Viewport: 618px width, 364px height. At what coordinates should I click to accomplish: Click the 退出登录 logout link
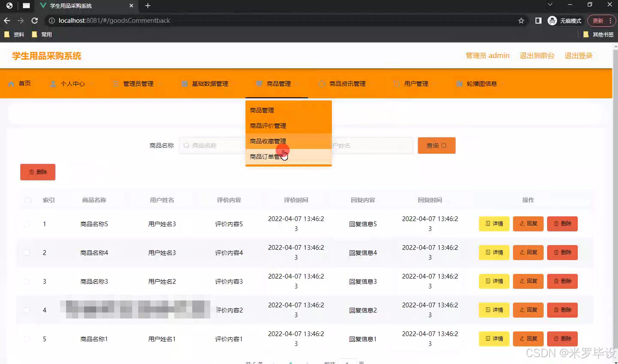click(578, 55)
